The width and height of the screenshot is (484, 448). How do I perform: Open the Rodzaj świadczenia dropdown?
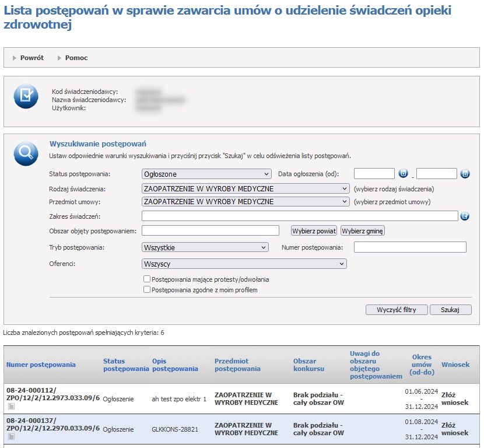245,189
